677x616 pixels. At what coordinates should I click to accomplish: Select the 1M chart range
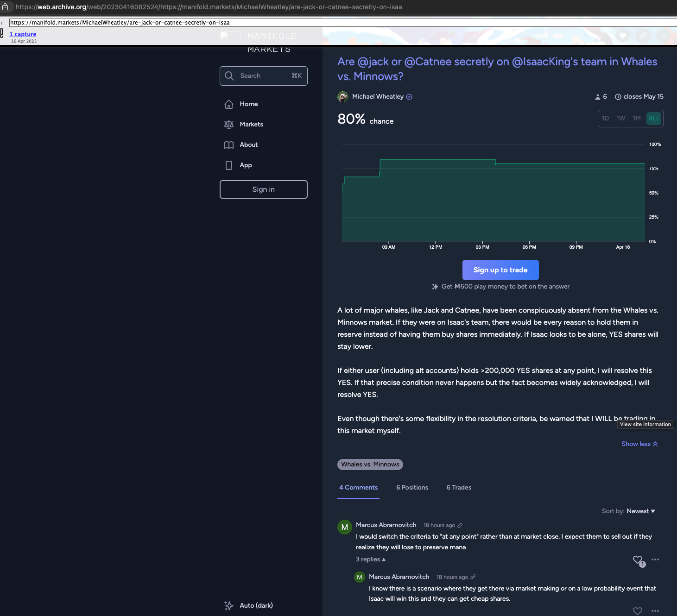pyautogui.click(x=637, y=118)
